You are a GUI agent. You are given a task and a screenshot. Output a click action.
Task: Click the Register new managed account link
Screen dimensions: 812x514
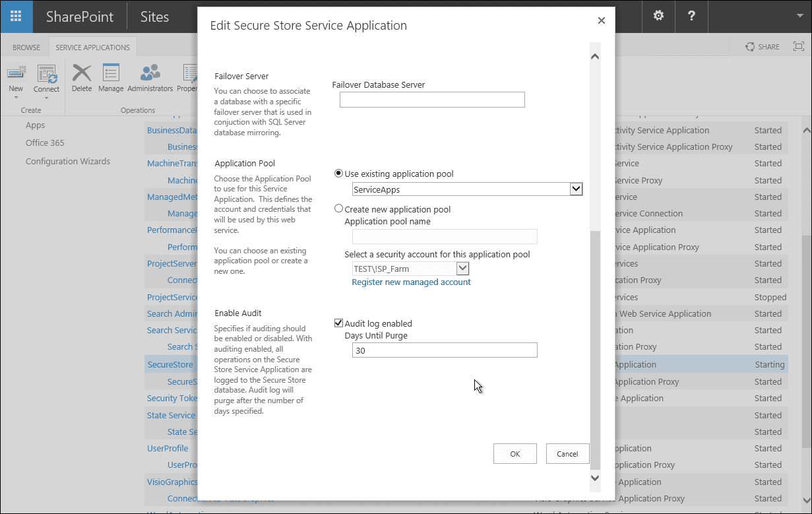click(x=411, y=282)
